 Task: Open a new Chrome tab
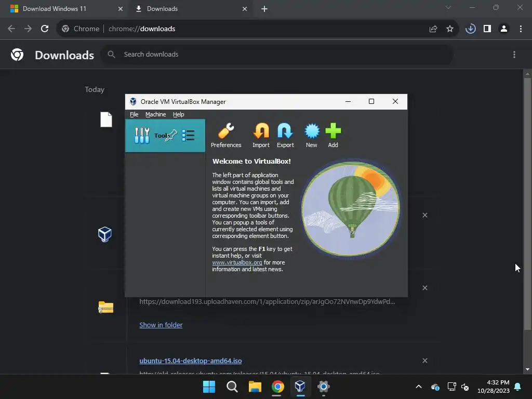264,9
